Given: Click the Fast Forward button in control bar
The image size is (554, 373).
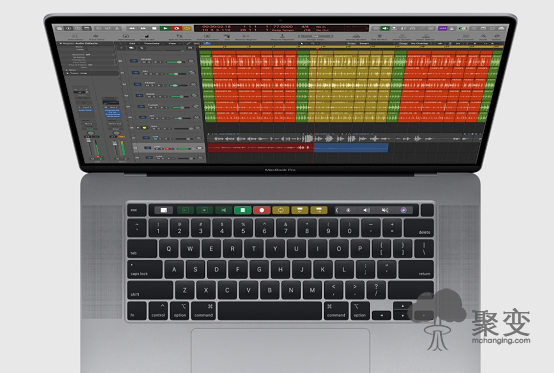Looking at the screenshot, I should click(x=143, y=28).
